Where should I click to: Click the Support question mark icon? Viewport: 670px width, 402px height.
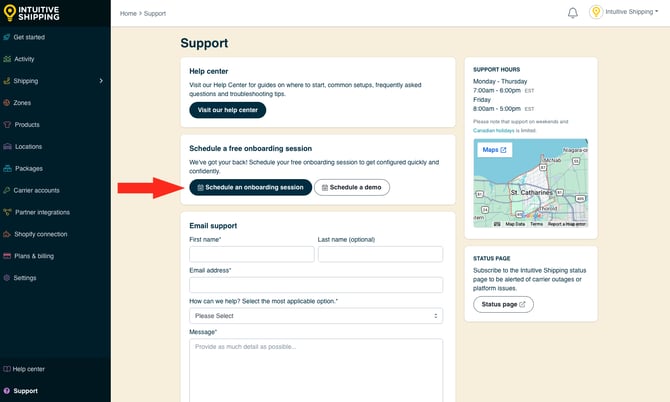click(6, 390)
